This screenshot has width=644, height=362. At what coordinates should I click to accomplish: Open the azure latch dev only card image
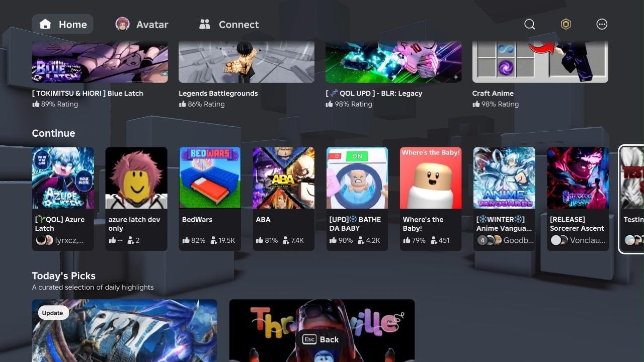(x=136, y=178)
